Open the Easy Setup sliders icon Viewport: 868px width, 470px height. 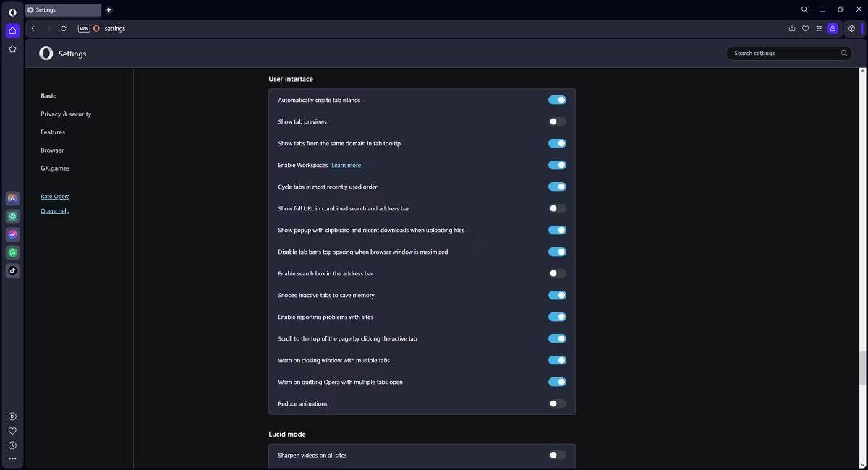[819, 29]
